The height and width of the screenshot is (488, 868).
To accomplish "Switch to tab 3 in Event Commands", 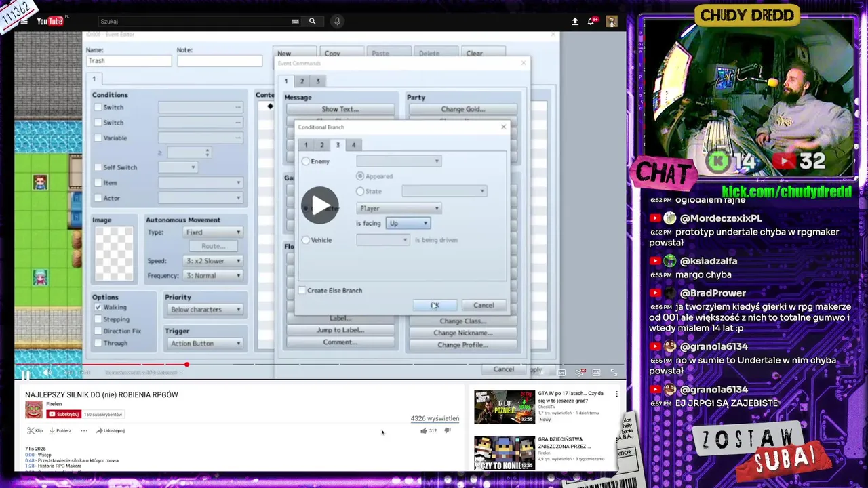I will (x=317, y=81).
